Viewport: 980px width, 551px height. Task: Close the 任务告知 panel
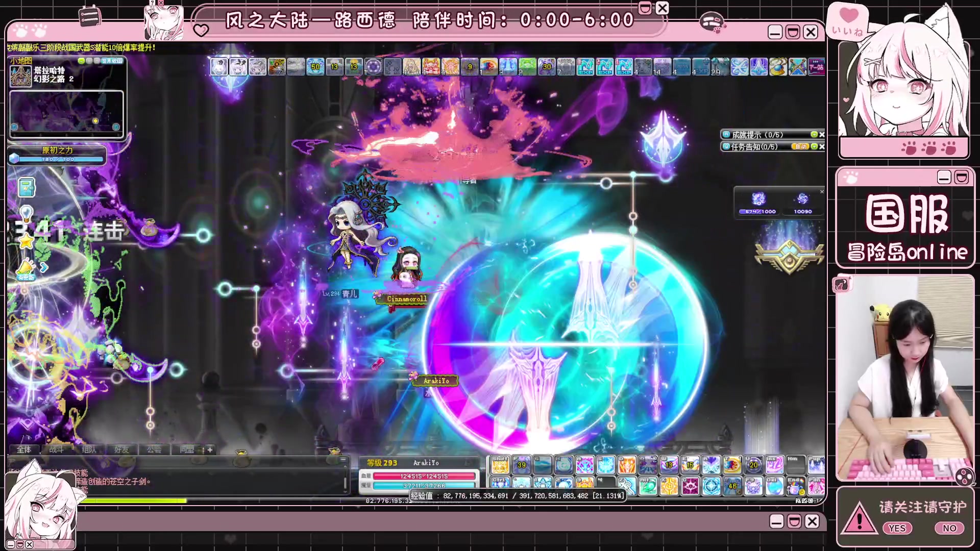822,146
